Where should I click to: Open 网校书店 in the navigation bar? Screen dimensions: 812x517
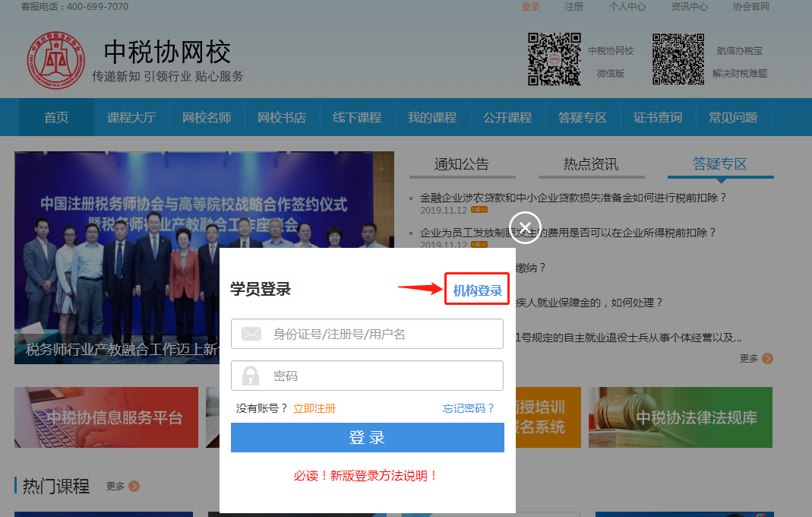pos(282,118)
